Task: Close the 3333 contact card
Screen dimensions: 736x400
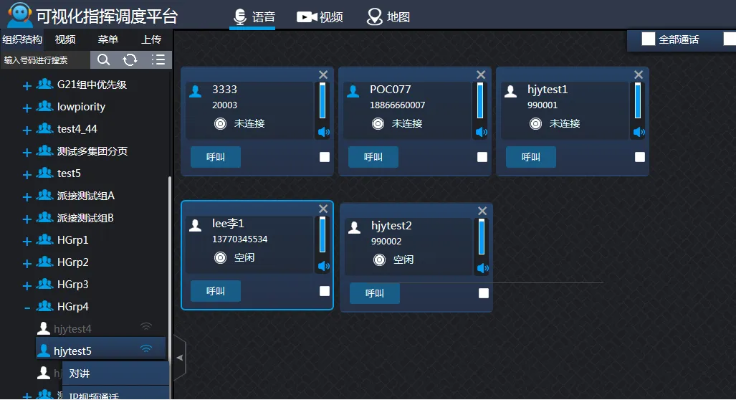Action: (x=323, y=75)
